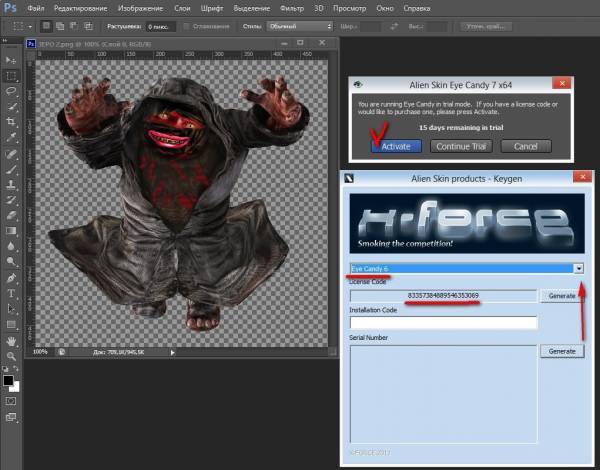The image size is (600, 470).
Task: Pick the Eraser tool
Action: pos(12,215)
